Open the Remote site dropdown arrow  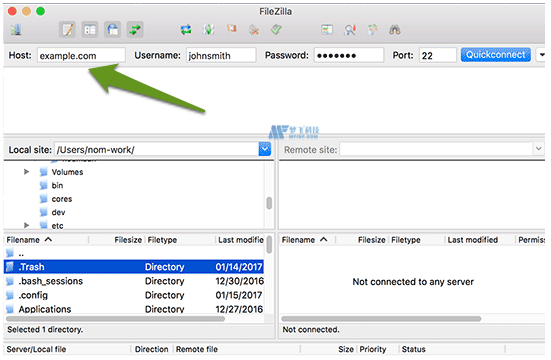[538, 149]
